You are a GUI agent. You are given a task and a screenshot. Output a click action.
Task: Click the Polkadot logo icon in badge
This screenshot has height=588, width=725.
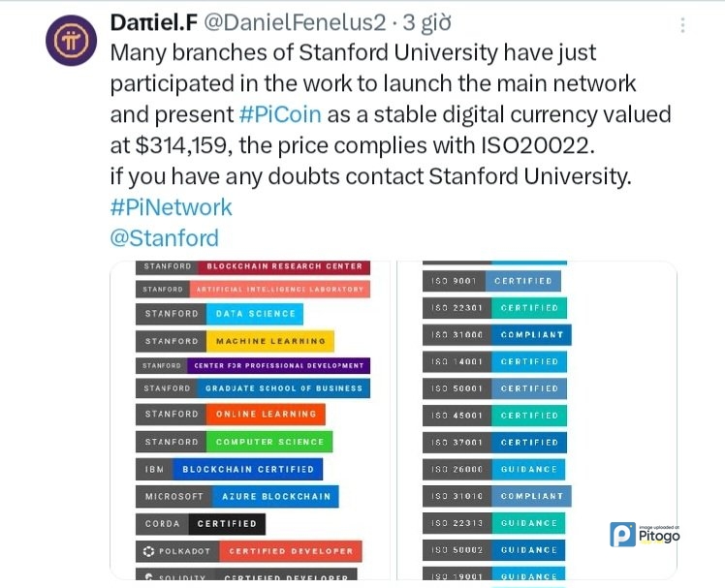tap(148, 551)
